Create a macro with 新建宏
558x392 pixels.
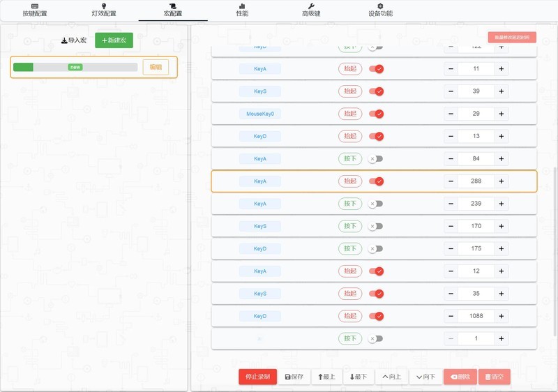coord(114,40)
